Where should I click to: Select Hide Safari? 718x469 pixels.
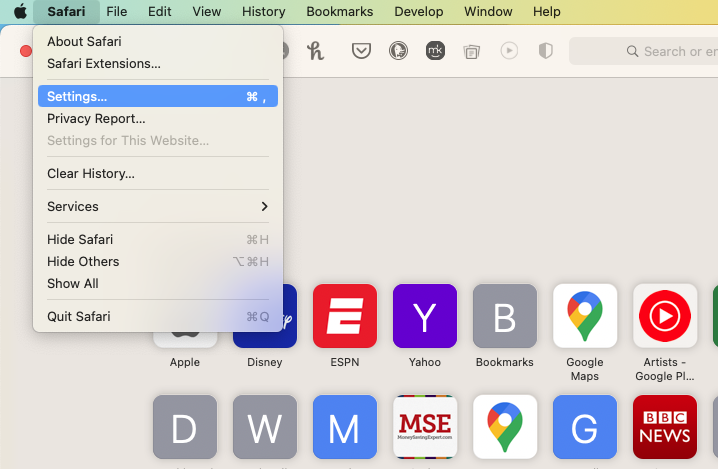tap(158, 240)
